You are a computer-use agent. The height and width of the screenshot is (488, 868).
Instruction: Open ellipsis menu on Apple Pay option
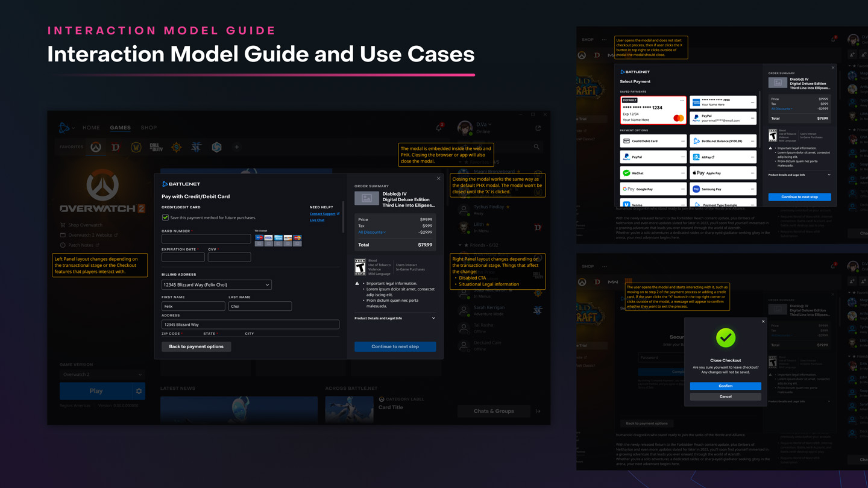point(752,173)
